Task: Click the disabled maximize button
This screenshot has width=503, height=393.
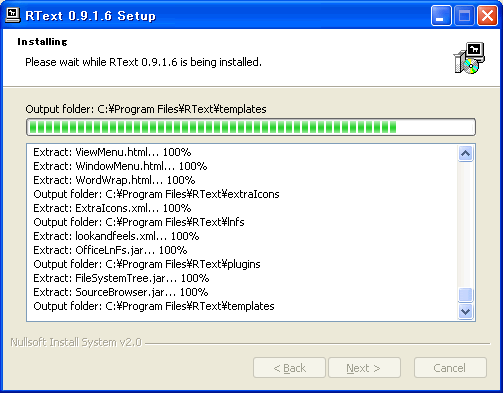Action: pyautogui.click(x=464, y=15)
